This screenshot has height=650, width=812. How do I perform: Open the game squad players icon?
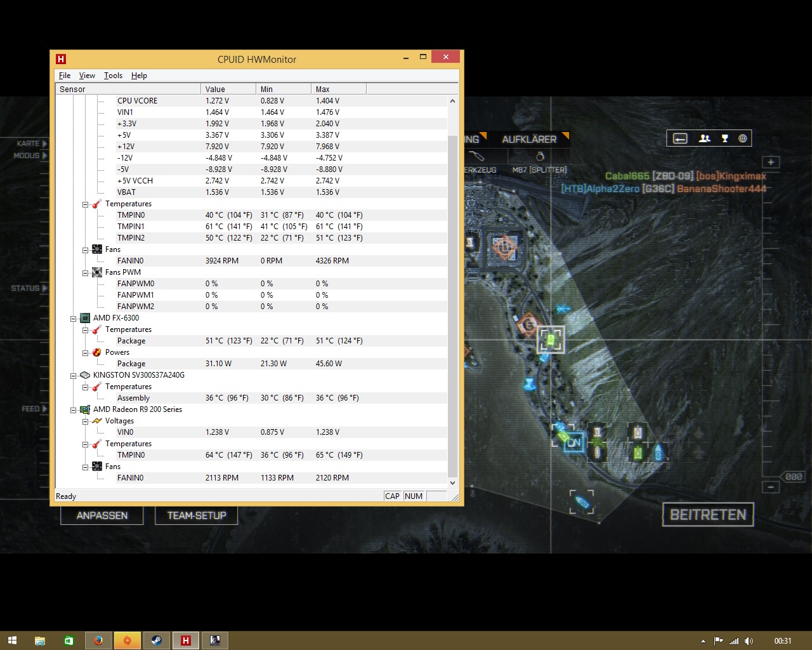[x=704, y=138]
